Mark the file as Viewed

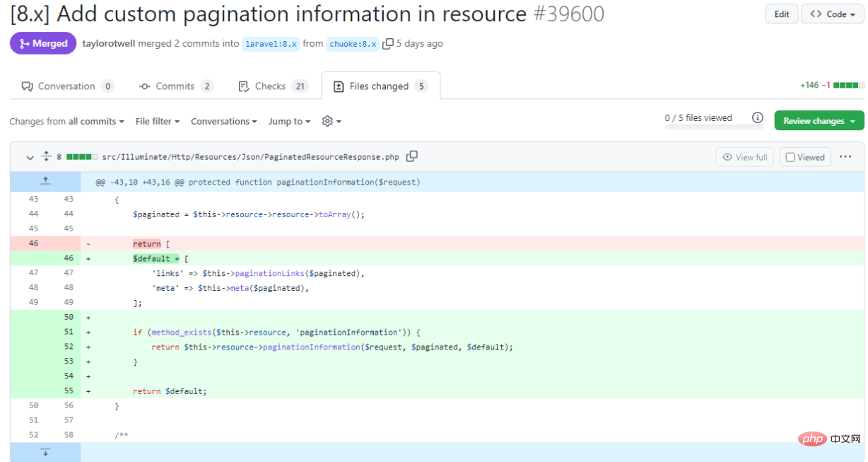click(805, 157)
